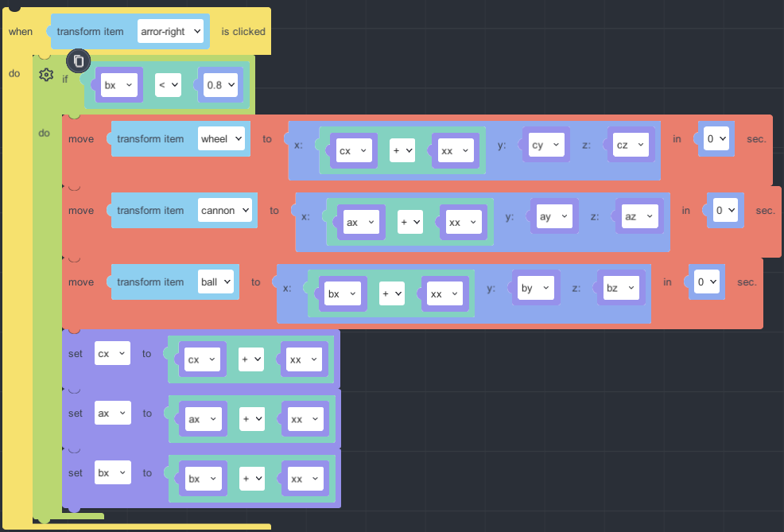Open the cannon transform item dropdown
The image size is (784, 532).
[x=225, y=211]
